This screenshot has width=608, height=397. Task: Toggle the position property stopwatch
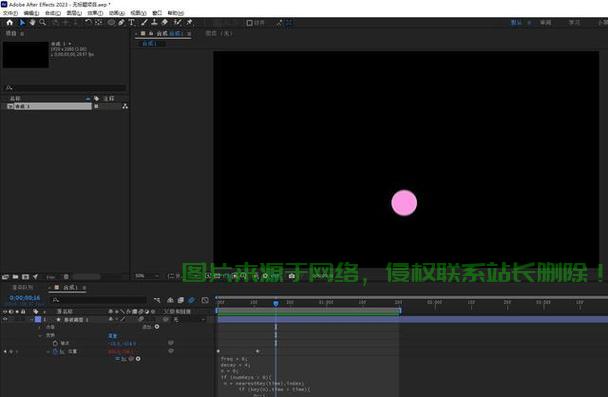55,351
